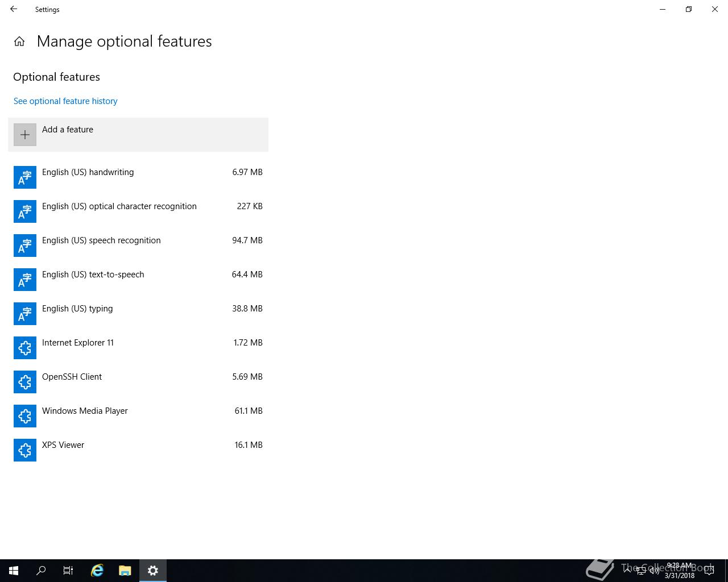Click the 61.1 MB size value

pos(249,411)
